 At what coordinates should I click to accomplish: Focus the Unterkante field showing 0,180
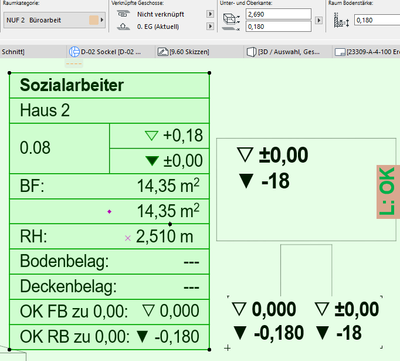tap(279, 26)
